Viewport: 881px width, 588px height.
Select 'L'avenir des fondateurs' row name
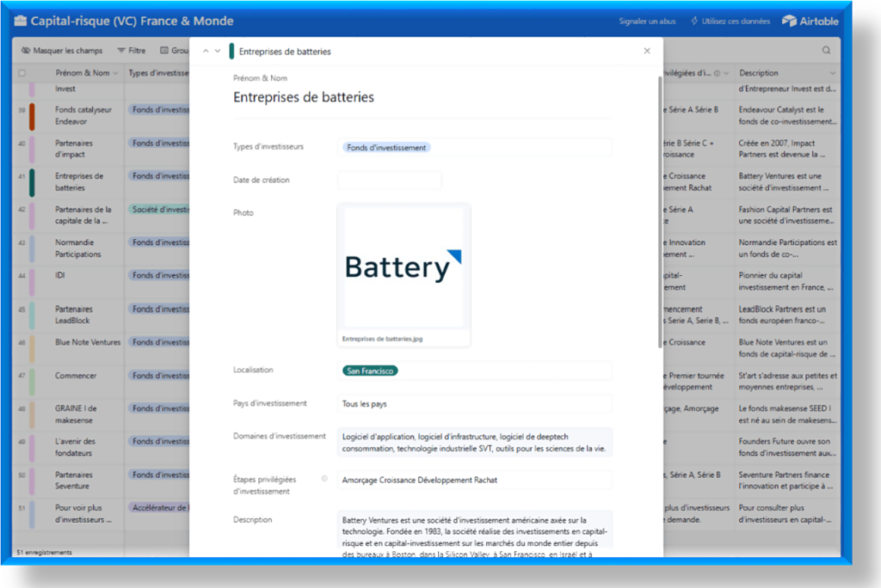click(75, 447)
